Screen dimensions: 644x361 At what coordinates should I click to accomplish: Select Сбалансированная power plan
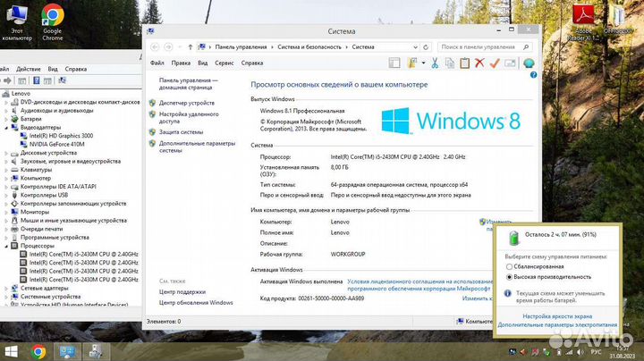point(509,266)
